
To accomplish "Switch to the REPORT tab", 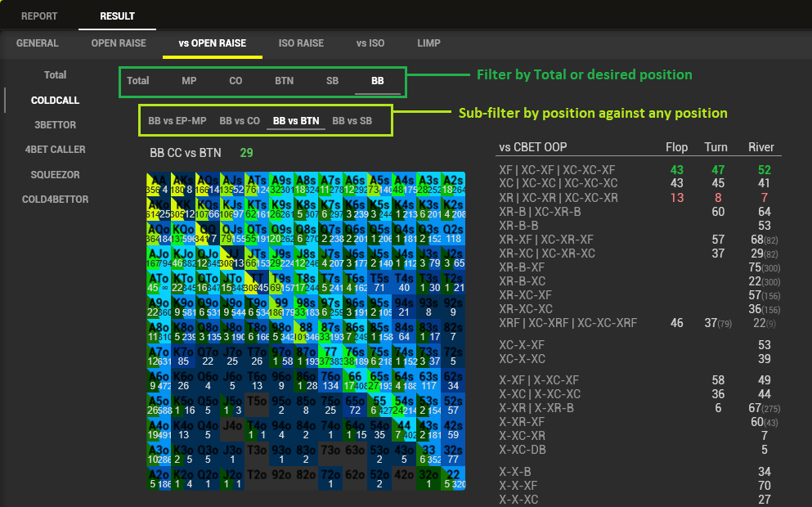I will point(39,16).
